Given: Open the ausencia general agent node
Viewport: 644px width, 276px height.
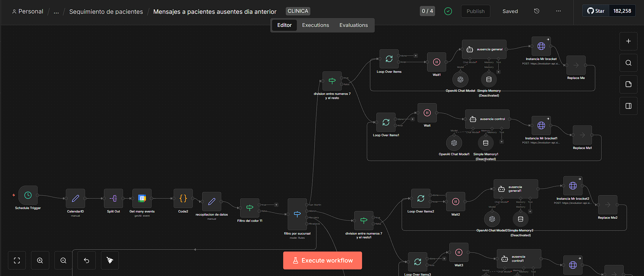Looking at the screenshot, I should [x=484, y=49].
